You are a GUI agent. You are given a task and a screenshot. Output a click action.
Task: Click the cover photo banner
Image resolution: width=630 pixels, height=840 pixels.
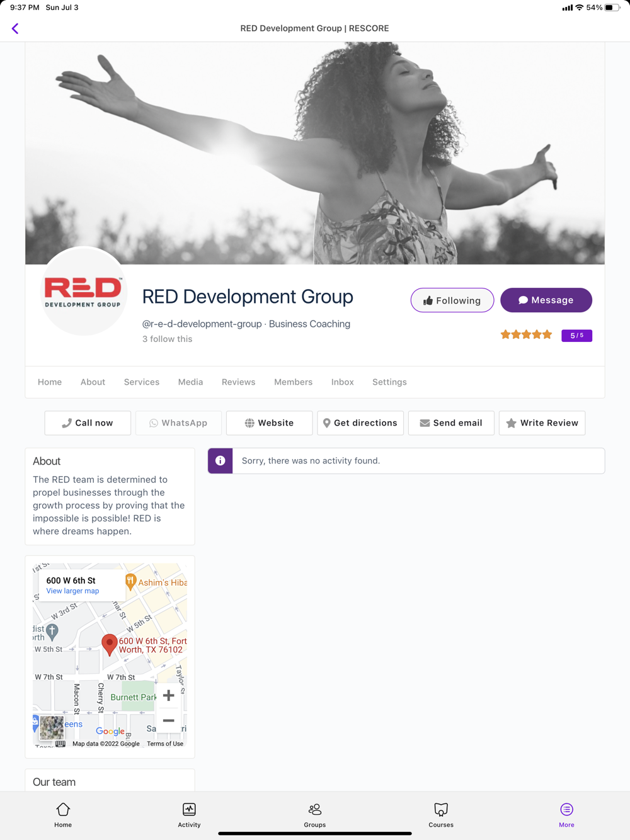point(315,153)
